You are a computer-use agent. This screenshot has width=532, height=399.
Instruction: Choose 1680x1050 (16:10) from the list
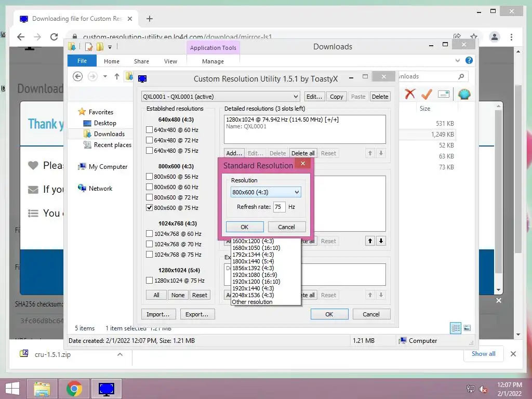(x=256, y=248)
